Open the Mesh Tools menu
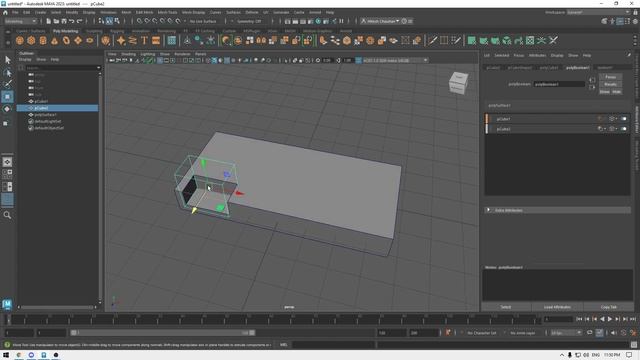Viewport: 640px width, 360px height. pos(167,12)
